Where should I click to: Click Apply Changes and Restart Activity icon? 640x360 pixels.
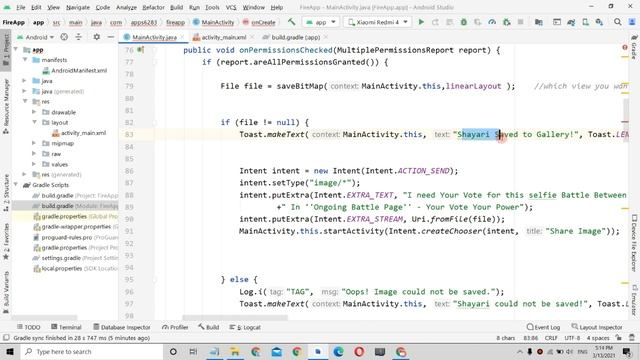tap(436, 22)
